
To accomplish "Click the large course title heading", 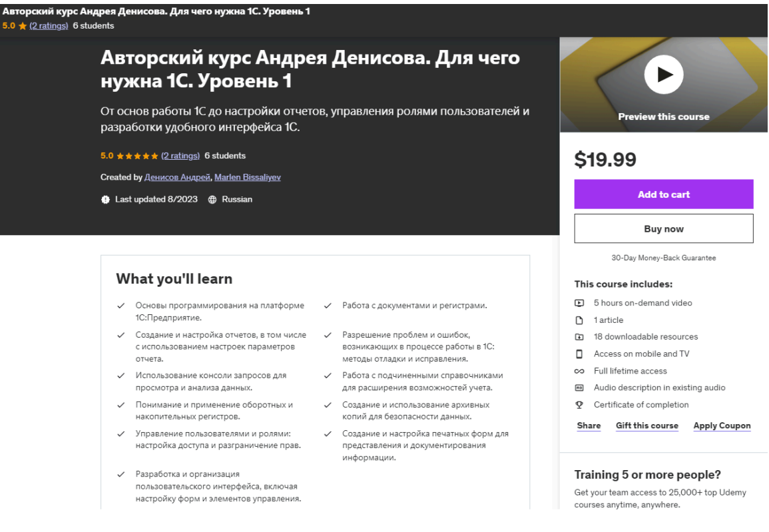I will pos(310,69).
